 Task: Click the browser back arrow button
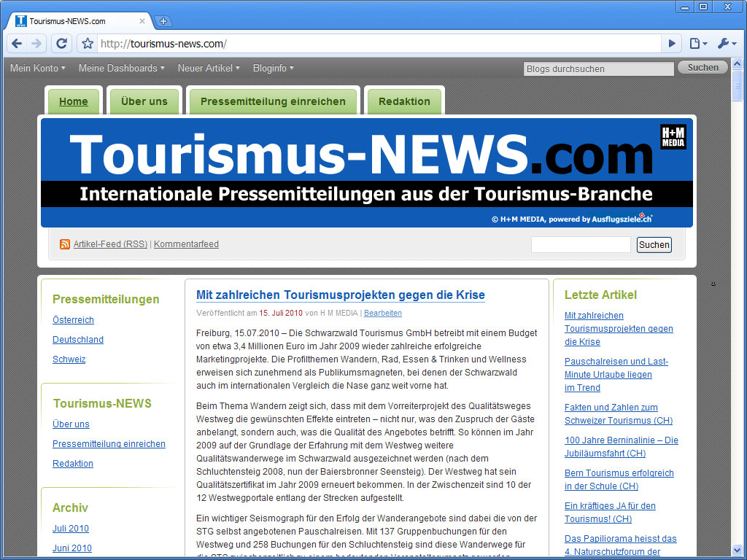(x=17, y=44)
